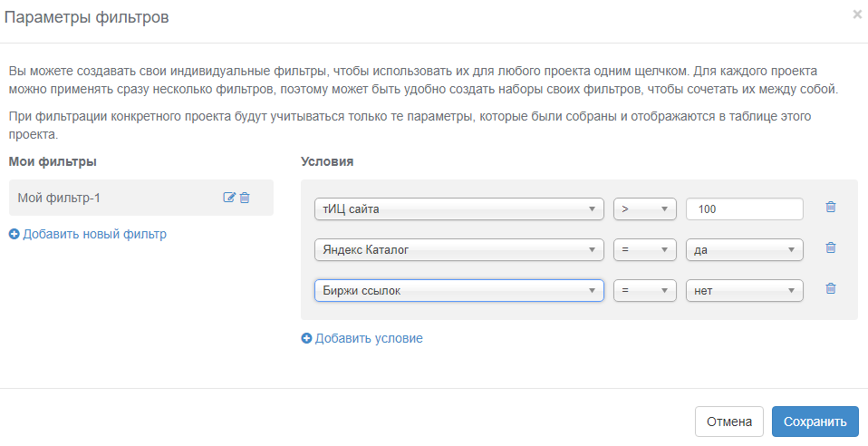Image resolution: width=868 pixels, height=446 pixels.
Task: Edit the Мой фильтр-1 filter name
Action: 228,198
